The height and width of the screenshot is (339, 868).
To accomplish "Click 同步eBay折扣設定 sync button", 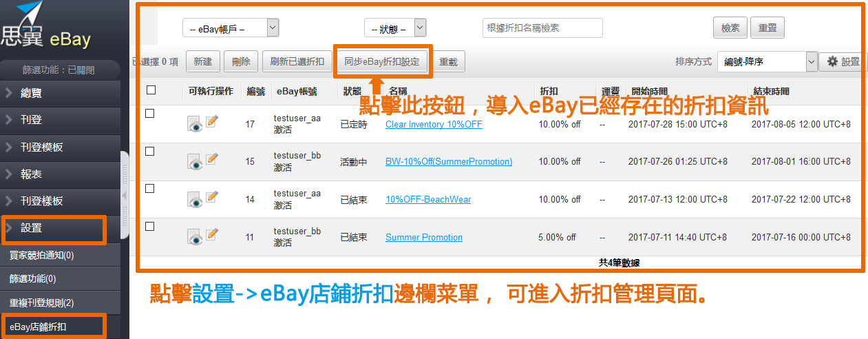I will point(382,61).
